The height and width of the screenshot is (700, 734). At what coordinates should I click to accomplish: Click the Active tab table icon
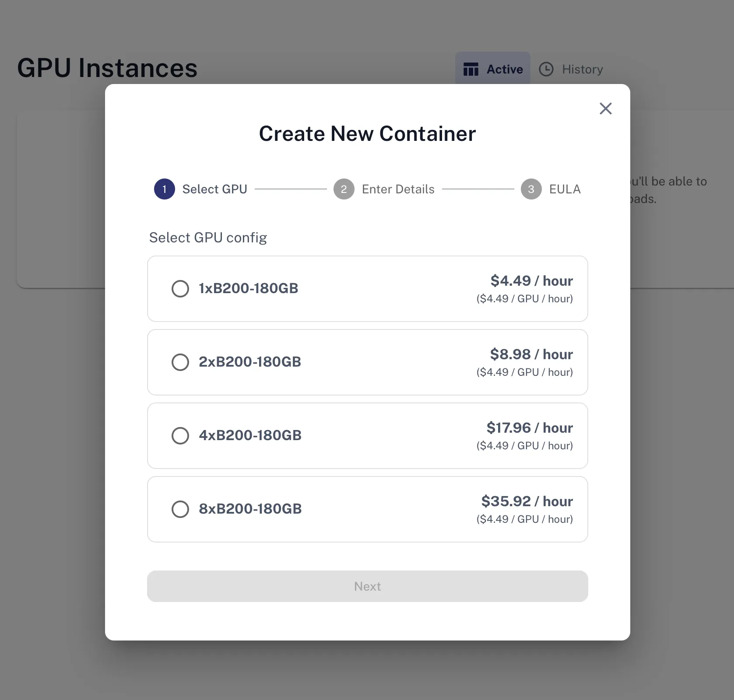click(471, 69)
